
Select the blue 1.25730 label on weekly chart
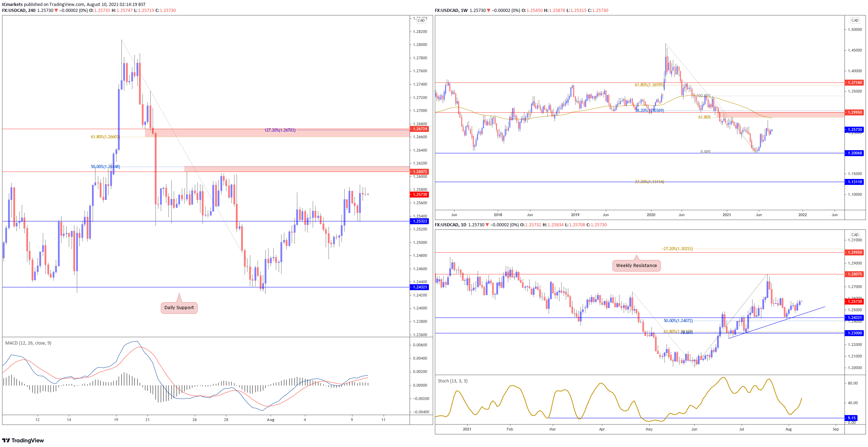pyautogui.click(x=854, y=129)
